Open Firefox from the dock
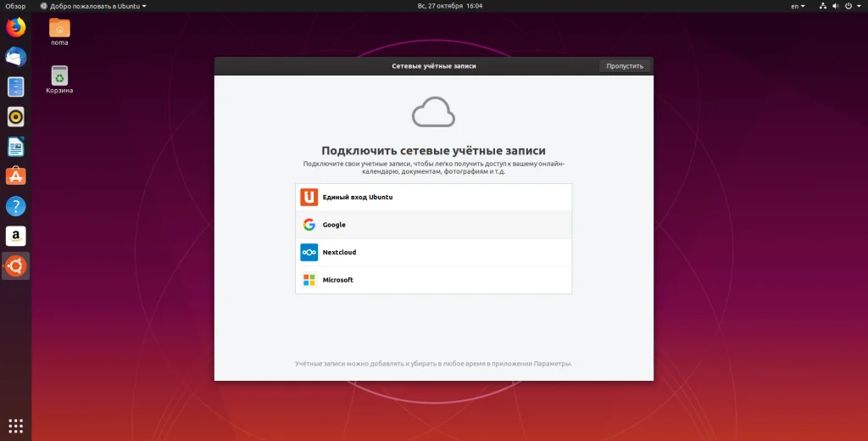 [x=15, y=27]
